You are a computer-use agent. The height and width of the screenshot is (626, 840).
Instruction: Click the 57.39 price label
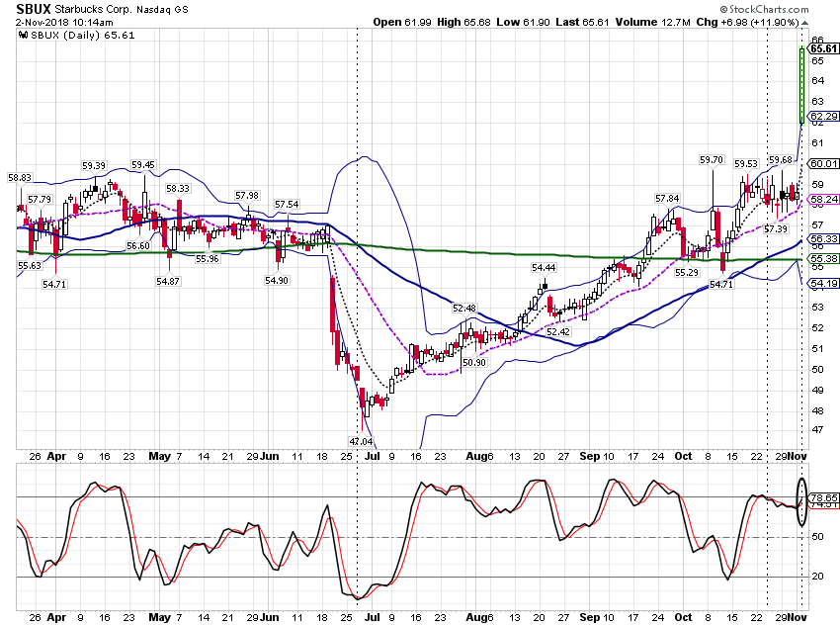click(x=775, y=228)
